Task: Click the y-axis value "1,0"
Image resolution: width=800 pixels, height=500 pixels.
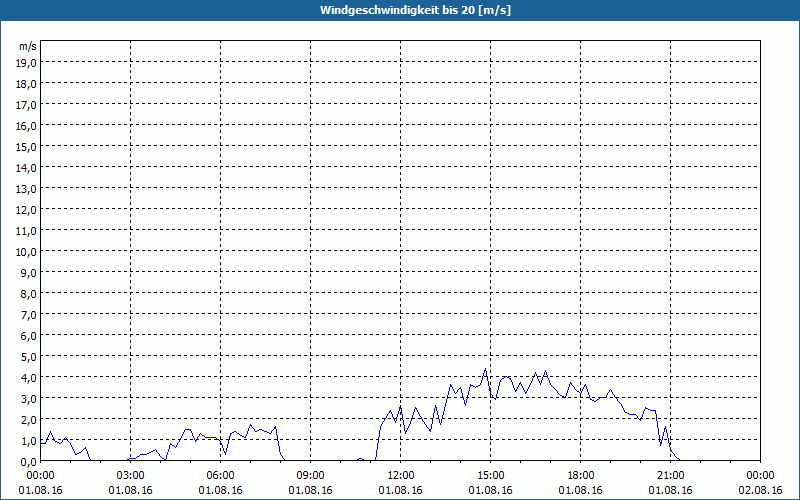Action: [x=28, y=441]
